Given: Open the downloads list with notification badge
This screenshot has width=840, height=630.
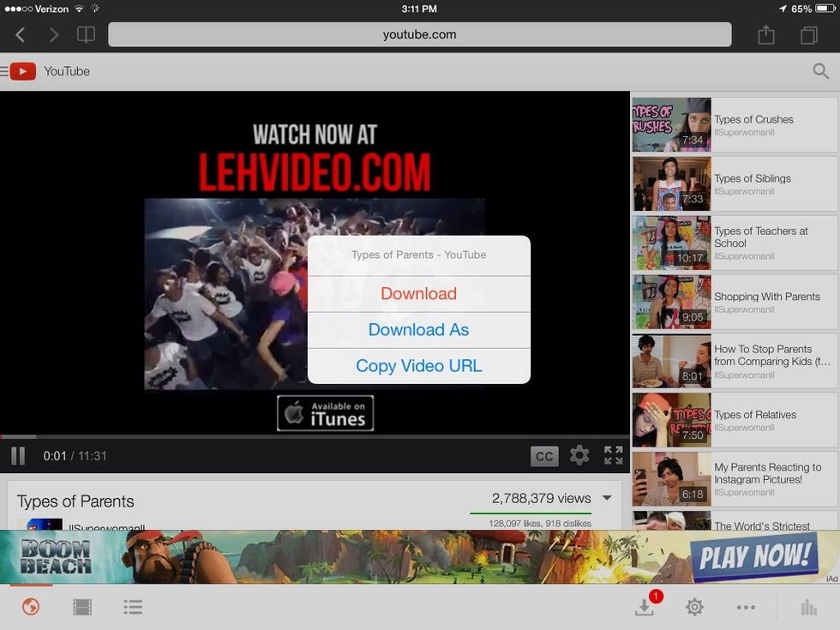Looking at the screenshot, I should tap(642, 607).
